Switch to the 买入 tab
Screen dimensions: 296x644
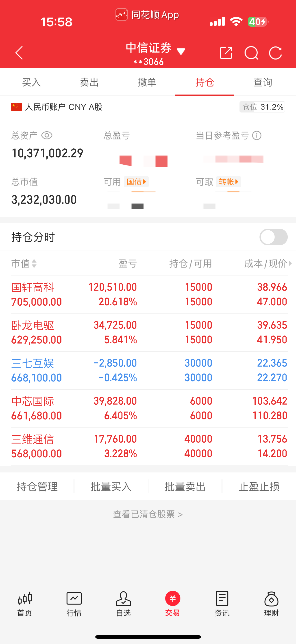31,82
